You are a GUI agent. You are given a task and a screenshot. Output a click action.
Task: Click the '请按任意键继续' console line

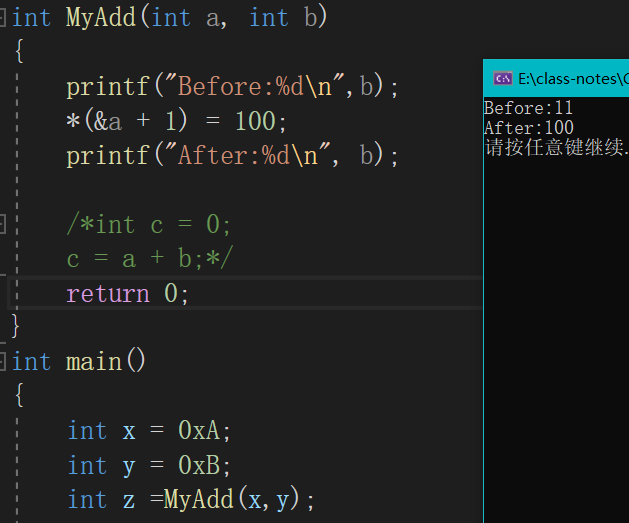(556, 147)
